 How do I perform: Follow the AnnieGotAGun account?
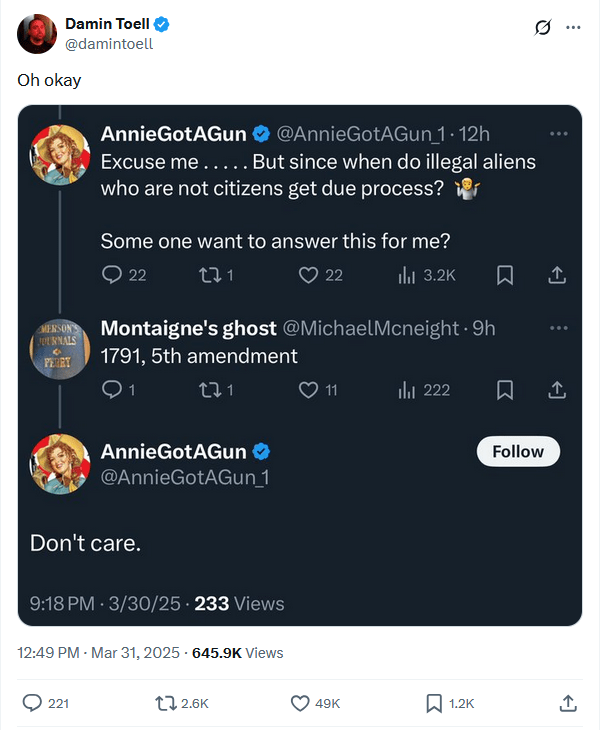pyautogui.click(x=518, y=452)
